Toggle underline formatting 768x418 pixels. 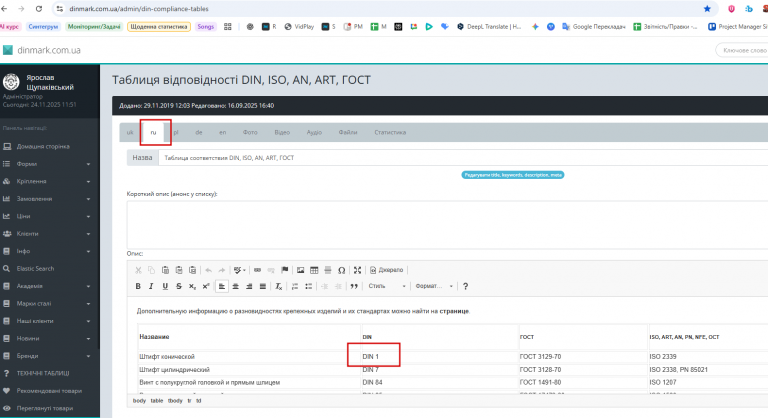tap(165, 286)
